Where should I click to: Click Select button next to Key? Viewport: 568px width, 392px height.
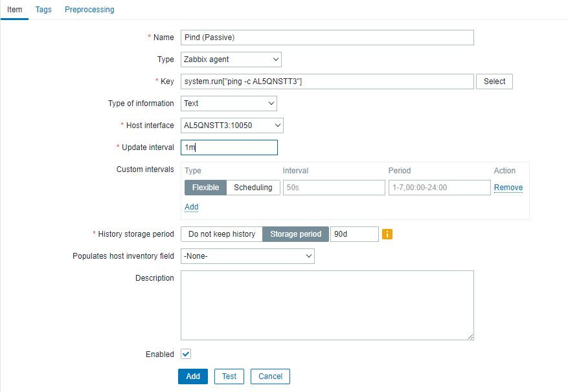point(494,82)
